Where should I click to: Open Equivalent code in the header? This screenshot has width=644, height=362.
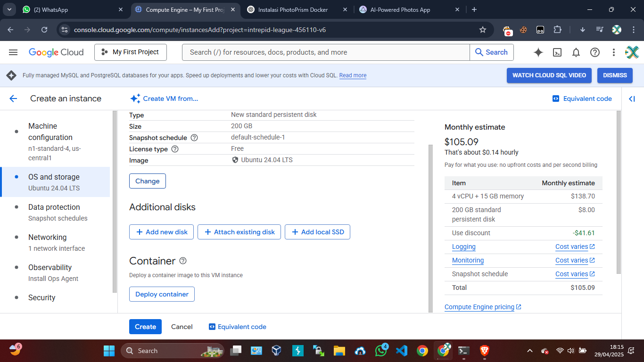point(582,99)
